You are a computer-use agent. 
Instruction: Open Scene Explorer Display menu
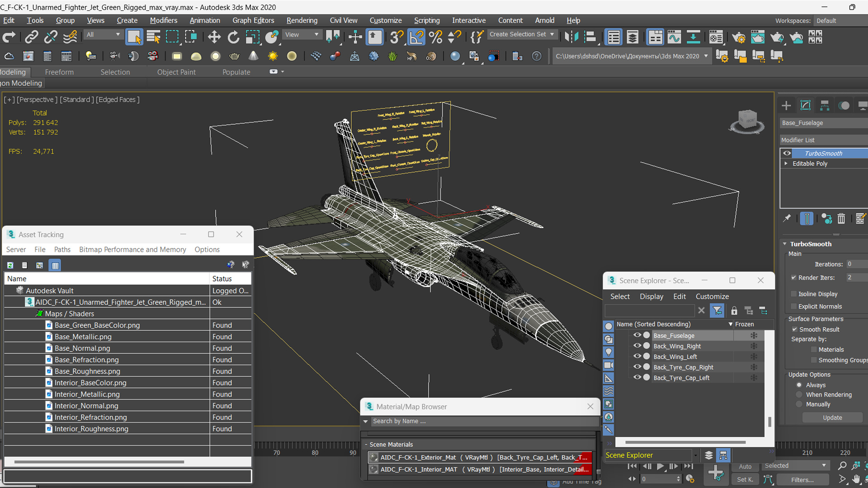pos(651,296)
